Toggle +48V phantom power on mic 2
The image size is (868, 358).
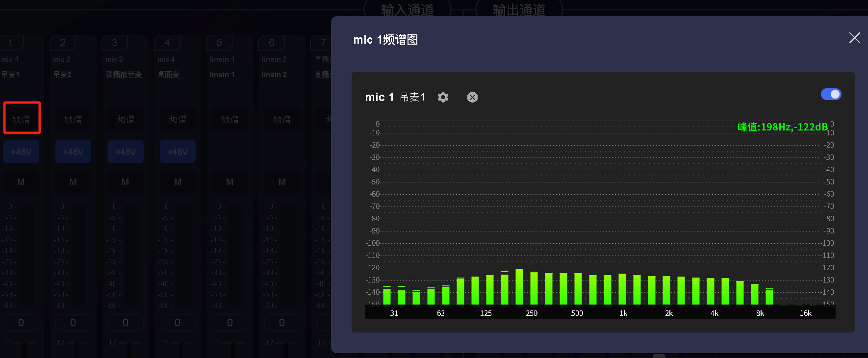73,152
